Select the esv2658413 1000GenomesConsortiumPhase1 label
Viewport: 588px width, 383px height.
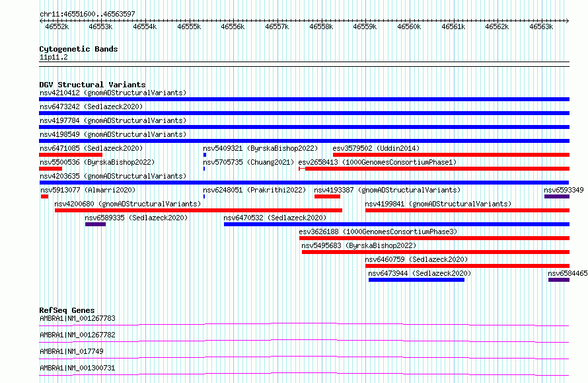378,162
